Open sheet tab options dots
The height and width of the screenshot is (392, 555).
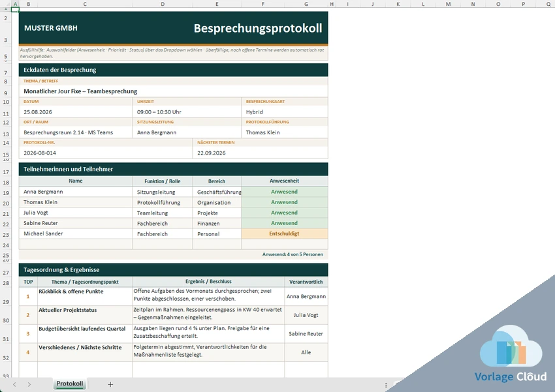[x=386, y=385]
